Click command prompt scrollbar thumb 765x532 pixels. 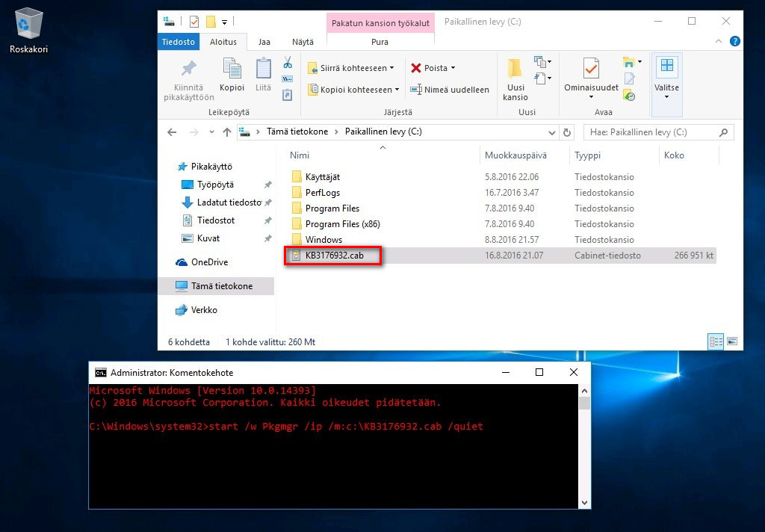pyautogui.click(x=584, y=403)
